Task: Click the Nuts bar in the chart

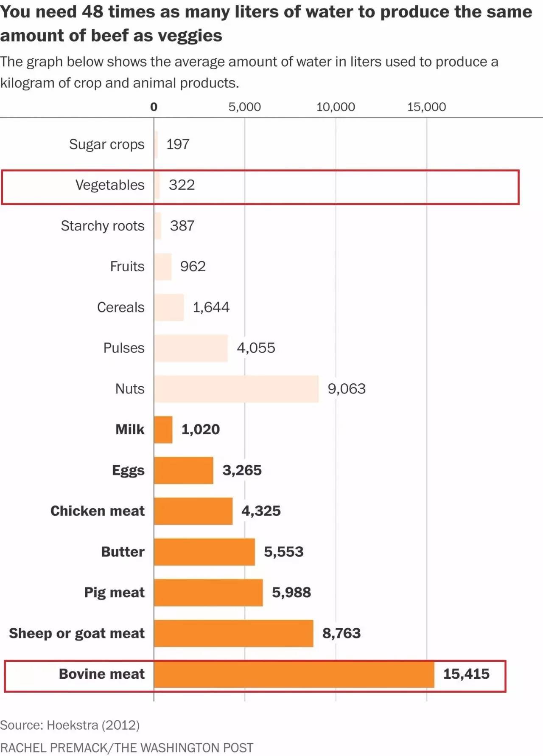Action: [236, 389]
